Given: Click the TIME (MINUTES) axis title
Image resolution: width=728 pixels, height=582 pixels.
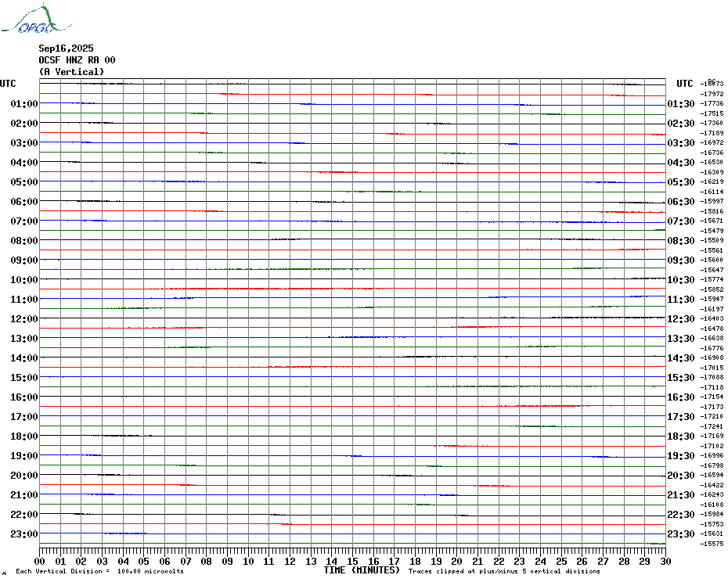Looking at the screenshot, I should pos(362,570).
